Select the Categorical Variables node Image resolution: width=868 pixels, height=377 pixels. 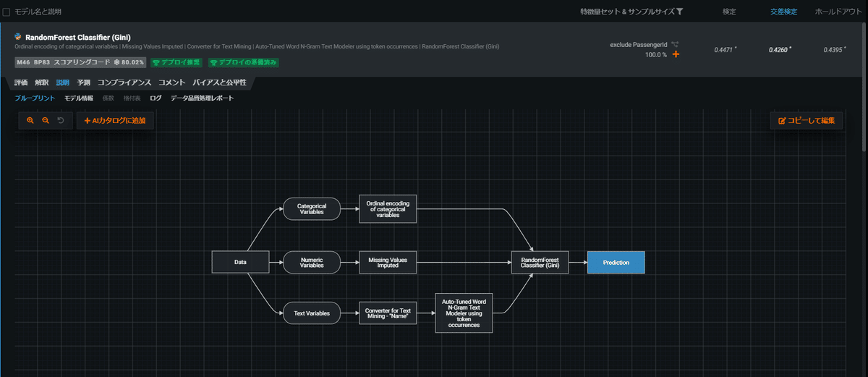click(x=312, y=208)
